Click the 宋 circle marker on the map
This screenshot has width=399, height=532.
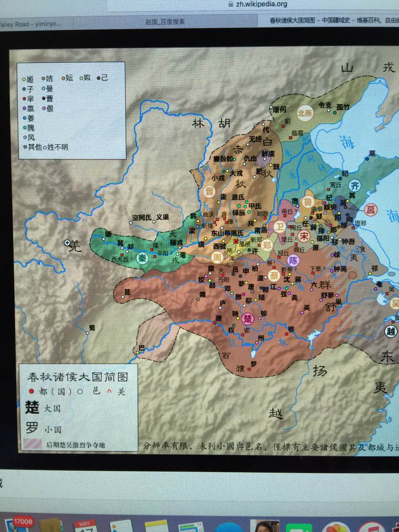click(304, 236)
